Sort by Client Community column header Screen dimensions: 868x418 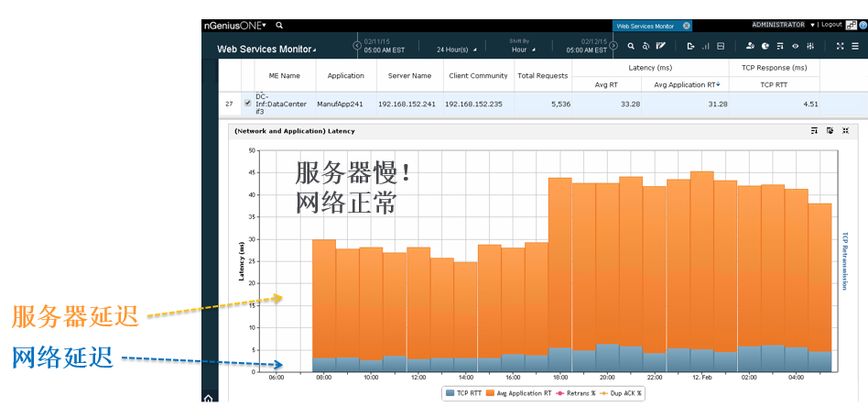pyautogui.click(x=478, y=75)
